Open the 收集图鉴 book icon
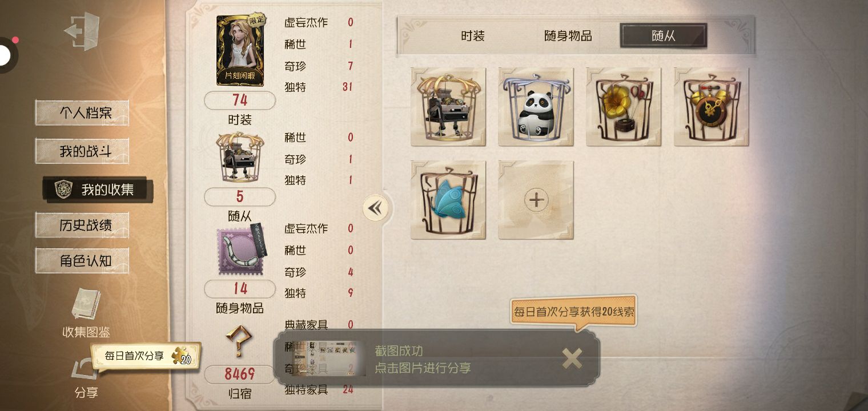This screenshot has width=868, height=411. [x=86, y=304]
